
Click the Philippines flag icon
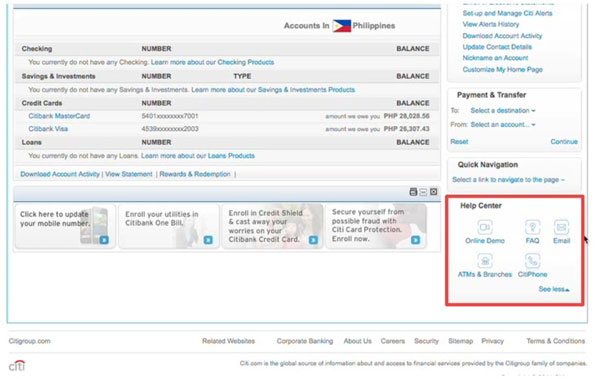(341, 26)
